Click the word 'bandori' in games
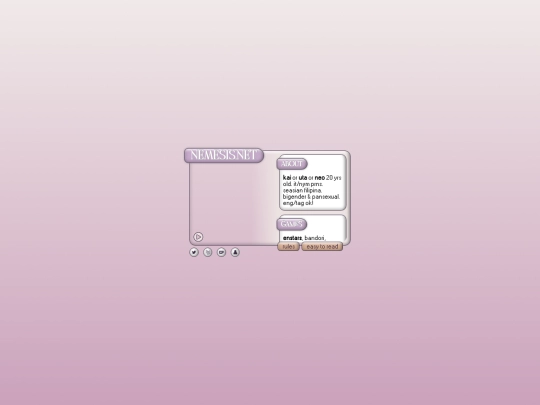Viewport: 540px width, 405px height. [x=314, y=238]
